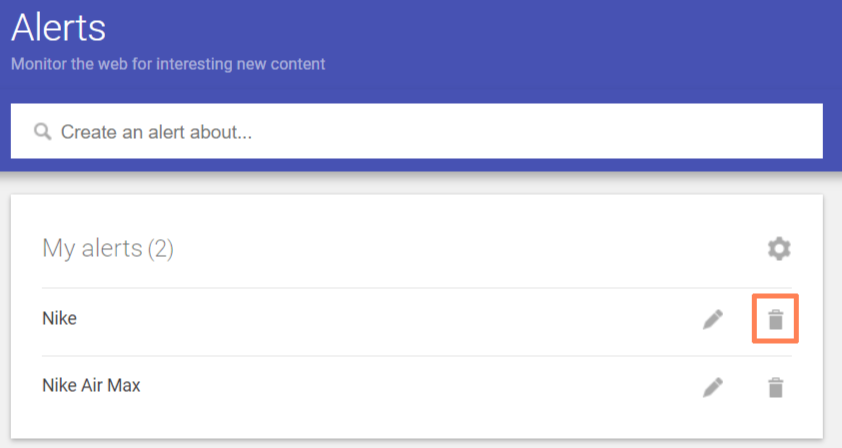Click the magnifier icon in search box

(42, 132)
